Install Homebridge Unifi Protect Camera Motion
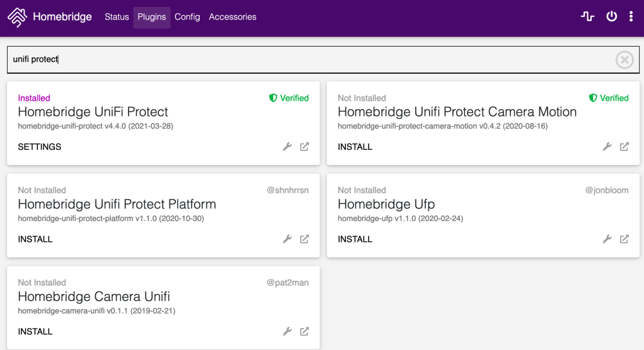The height and width of the screenshot is (350, 644). click(355, 147)
